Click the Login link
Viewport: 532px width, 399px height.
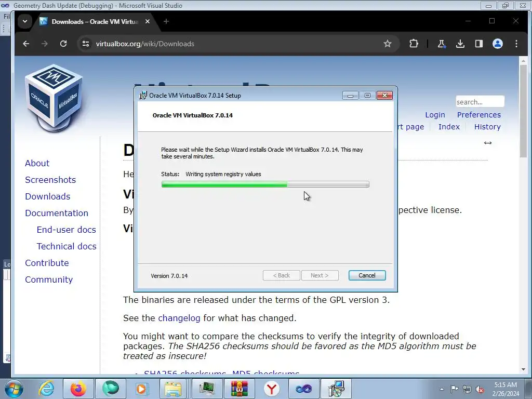(x=435, y=115)
